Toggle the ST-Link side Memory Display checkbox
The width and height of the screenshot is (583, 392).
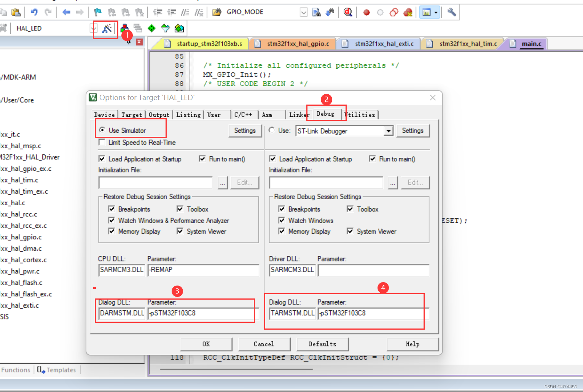[x=282, y=231]
